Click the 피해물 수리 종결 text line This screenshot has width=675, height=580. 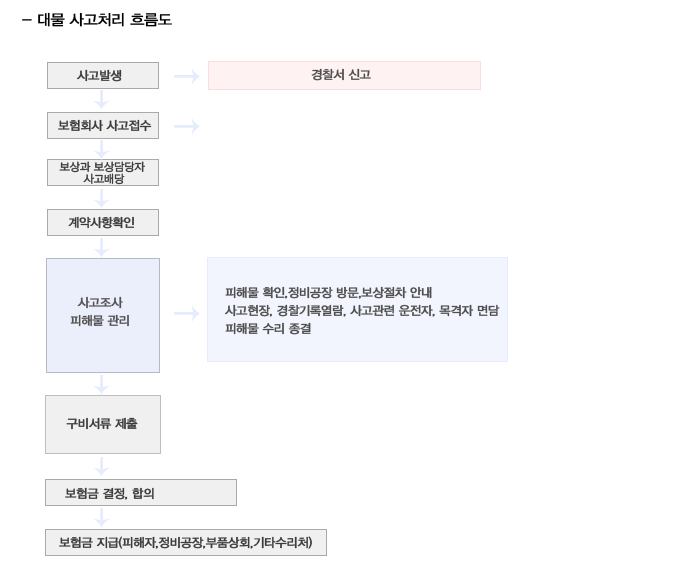tap(268, 329)
